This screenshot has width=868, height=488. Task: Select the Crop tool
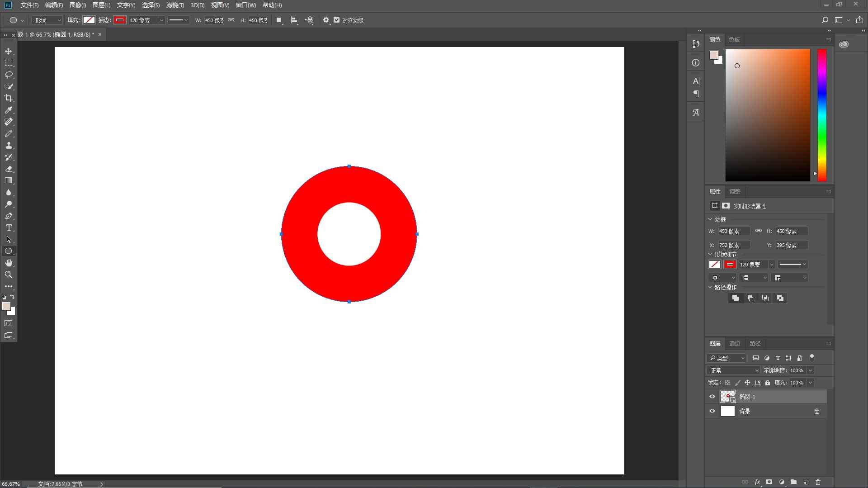pyautogui.click(x=9, y=98)
